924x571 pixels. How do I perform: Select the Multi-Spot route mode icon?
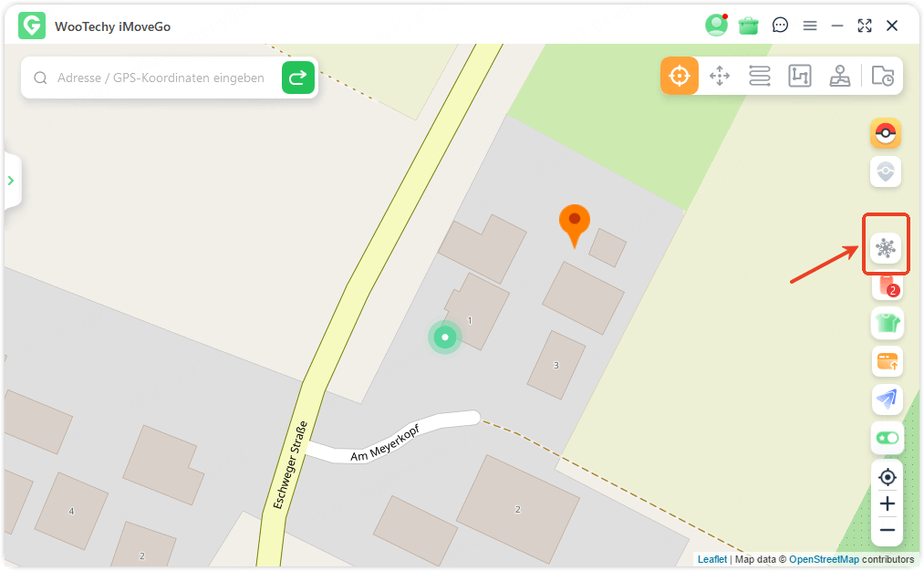(800, 76)
